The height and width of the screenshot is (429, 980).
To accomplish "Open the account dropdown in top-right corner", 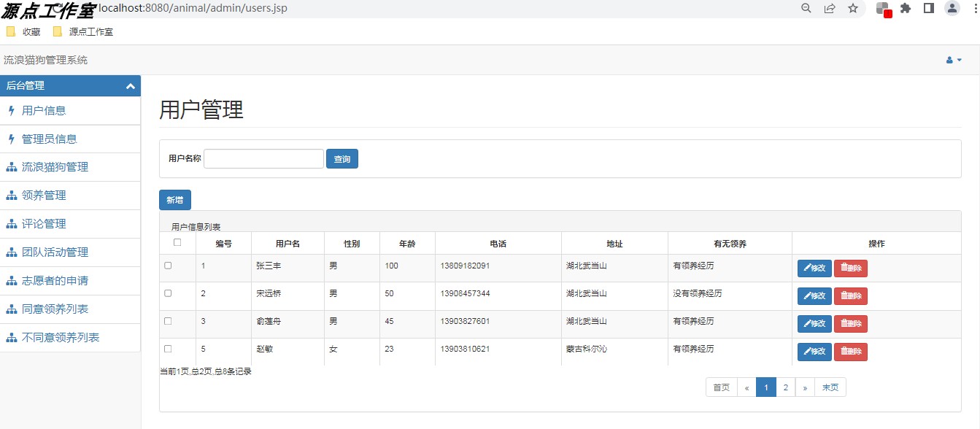I will click(x=957, y=61).
